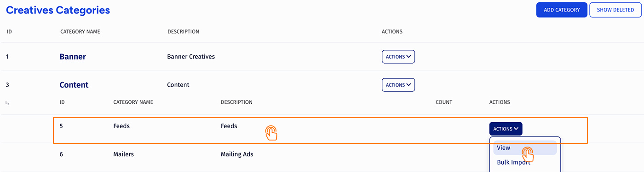Open the Actions dropdown for Banner

pos(398,57)
